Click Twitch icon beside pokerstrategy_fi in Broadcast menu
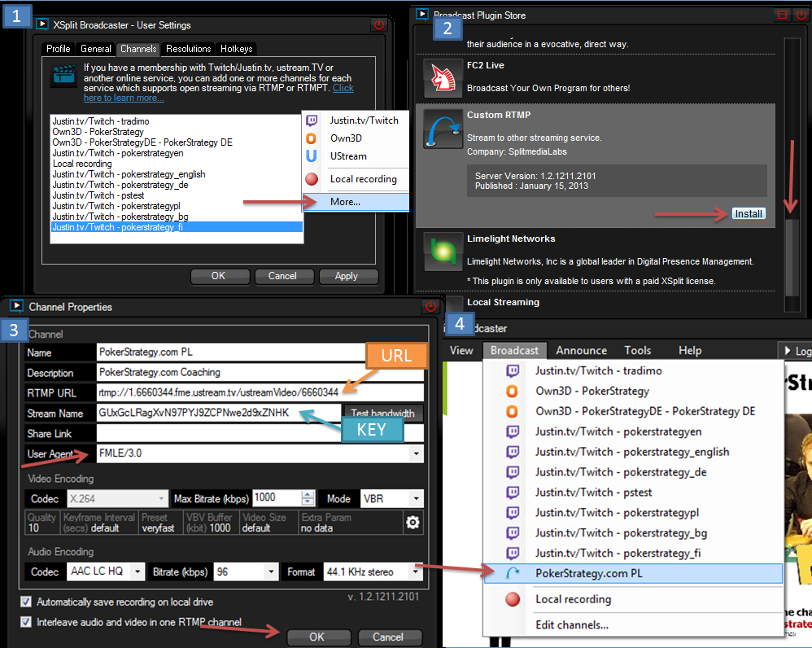This screenshot has height=648, width=812. [512, 554]
